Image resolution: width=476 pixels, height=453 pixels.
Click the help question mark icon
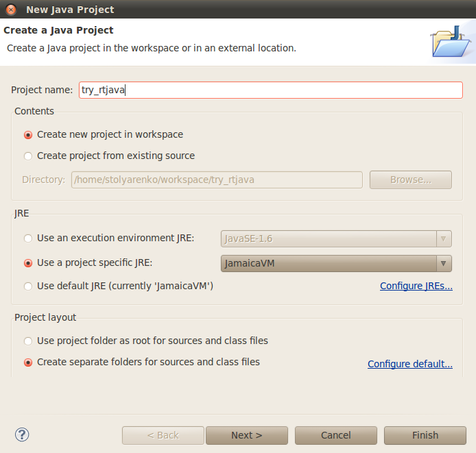[22, 434]
